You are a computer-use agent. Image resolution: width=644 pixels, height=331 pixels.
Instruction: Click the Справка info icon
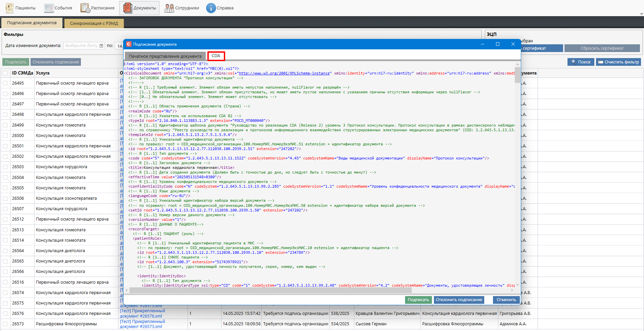211,8
